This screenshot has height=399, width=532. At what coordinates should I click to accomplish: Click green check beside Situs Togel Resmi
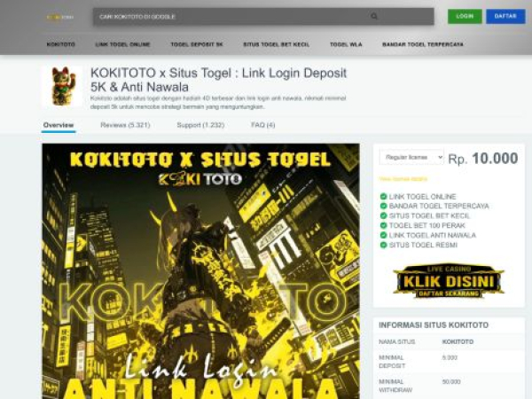coord(383,245)
